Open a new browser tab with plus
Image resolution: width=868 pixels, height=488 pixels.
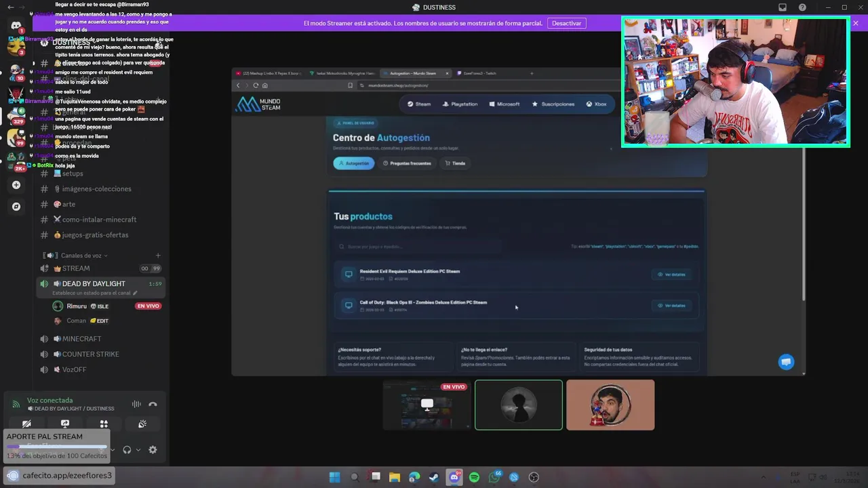click(532, 73)
